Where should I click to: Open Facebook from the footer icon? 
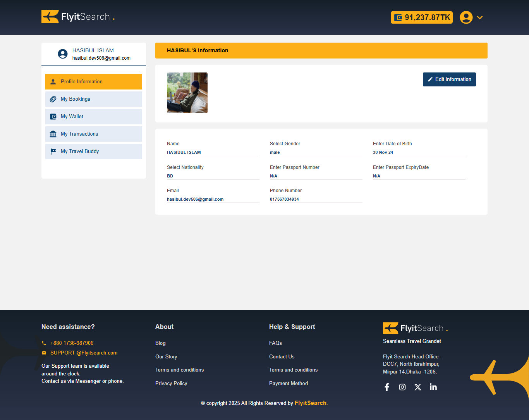tap(386, 387)
